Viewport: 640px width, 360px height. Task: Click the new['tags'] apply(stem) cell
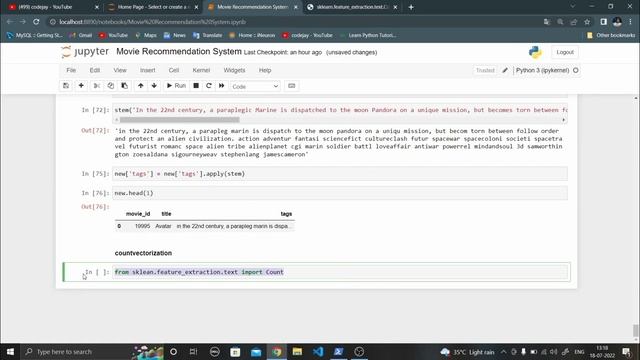[340, 173]
